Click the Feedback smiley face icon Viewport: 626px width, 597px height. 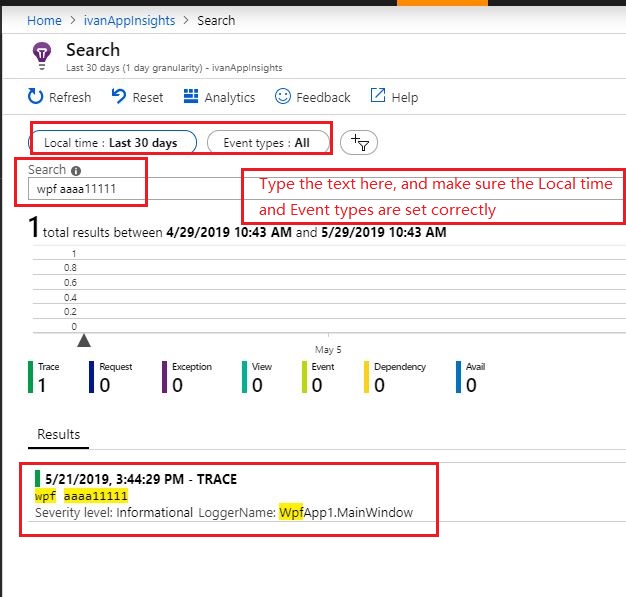click(x=283, y=96)
